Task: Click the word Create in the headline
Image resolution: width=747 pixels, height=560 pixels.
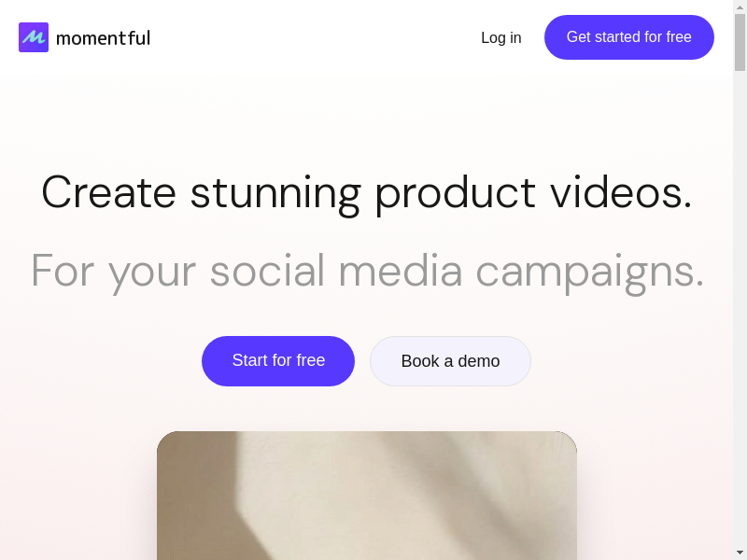Action: (x=109, y=193)
